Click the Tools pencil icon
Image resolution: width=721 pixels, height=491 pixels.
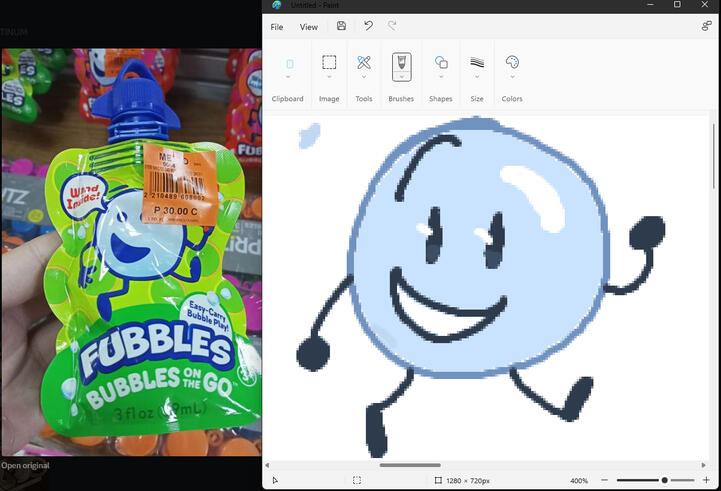point(364,62)
